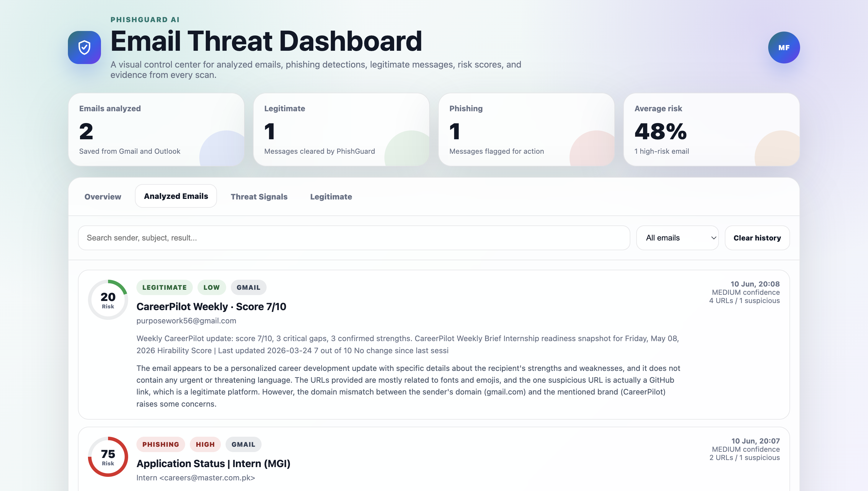Click the Average risk 48% card
The width and height of the screenshot is (868, 491).
pos(712,130)
